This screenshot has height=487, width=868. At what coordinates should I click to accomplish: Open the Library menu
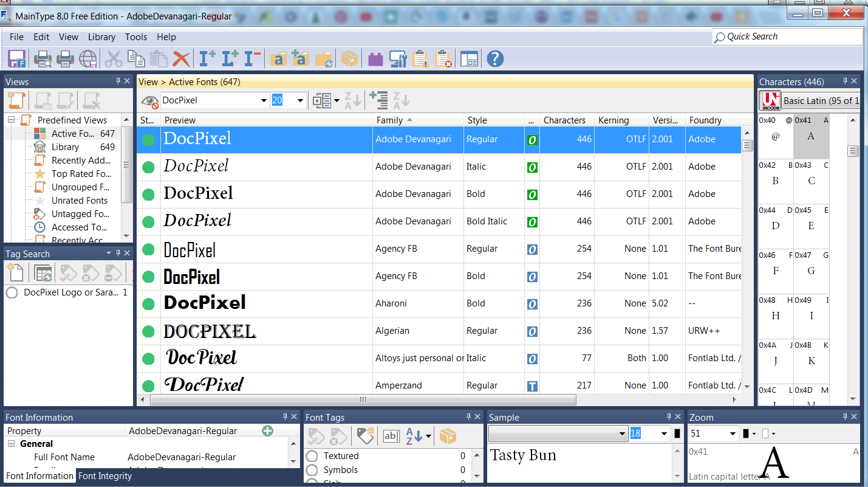[x=101, y=37]
